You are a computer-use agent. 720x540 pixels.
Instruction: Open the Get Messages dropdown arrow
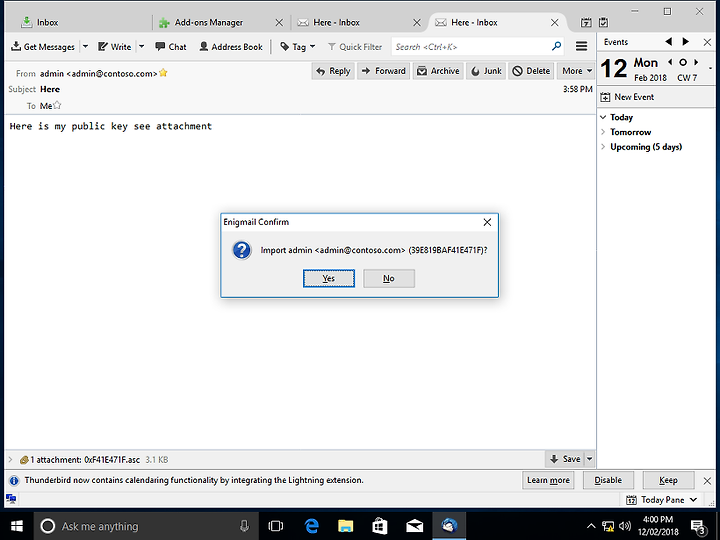coord(85,47)
